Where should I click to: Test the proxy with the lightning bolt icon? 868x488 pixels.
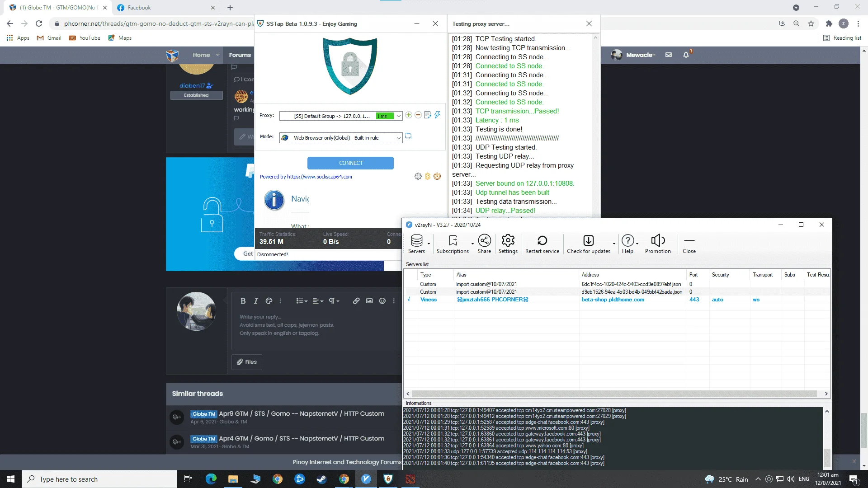[x=437, y=115]
